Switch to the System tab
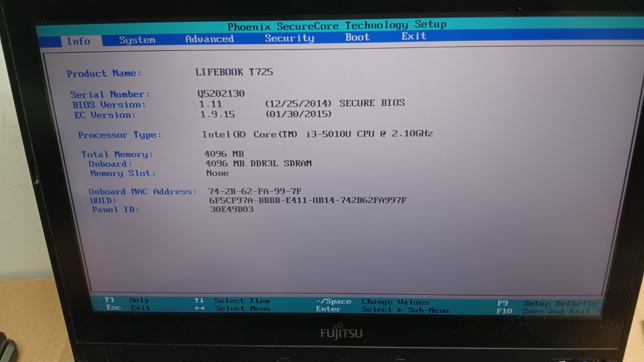Screen dimensions: 644x362 click(137, 40)
